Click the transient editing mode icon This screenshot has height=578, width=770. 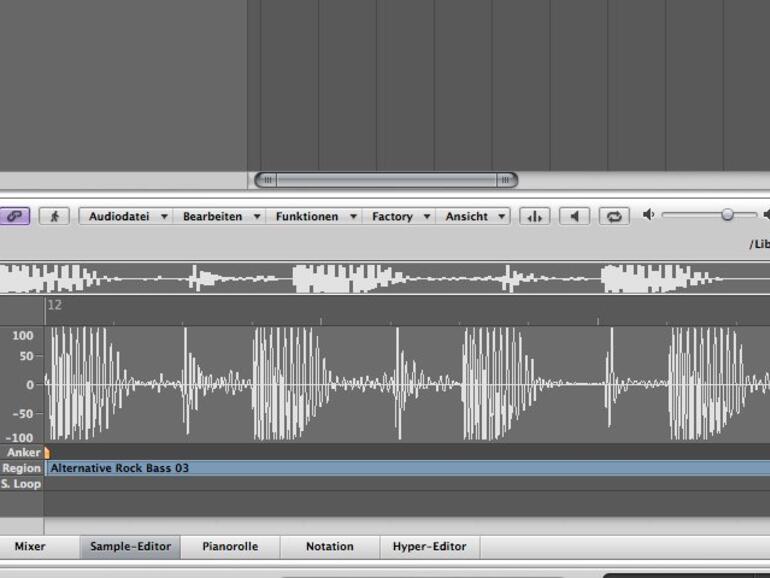[535, 216]
